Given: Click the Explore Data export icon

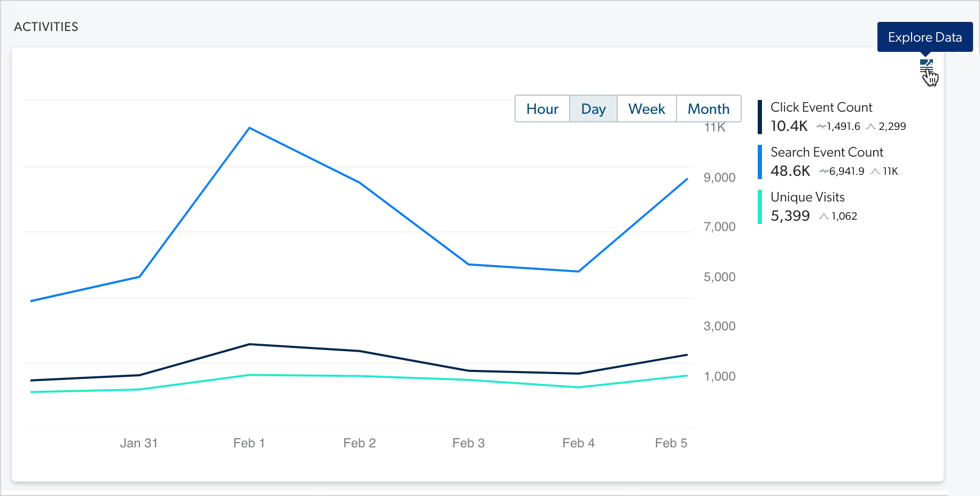Looking at the screenshot, I should pyautogui.click(x=926, y=65).
